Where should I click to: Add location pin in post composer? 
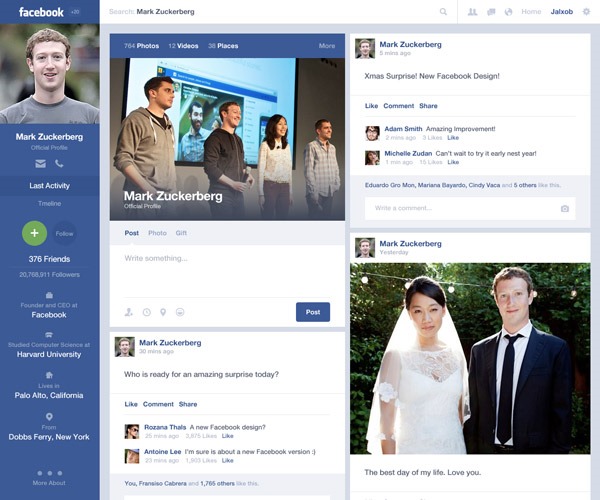(x=163, y=312)
